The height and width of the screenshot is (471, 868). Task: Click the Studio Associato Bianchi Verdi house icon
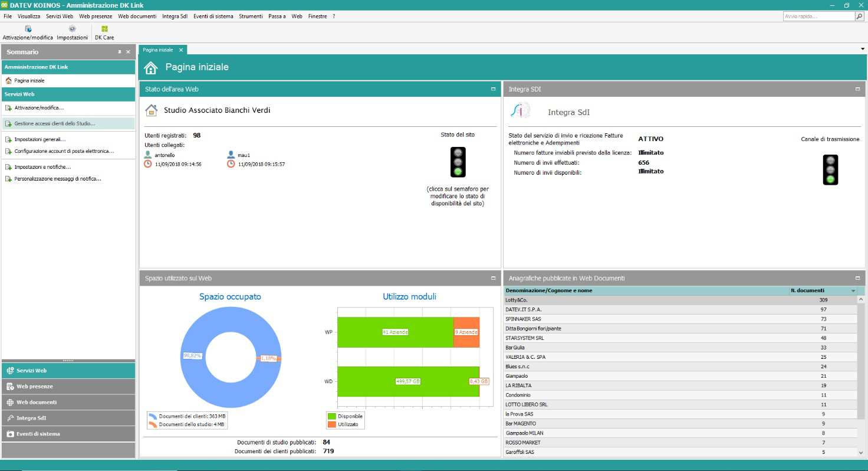pos(152,110)
